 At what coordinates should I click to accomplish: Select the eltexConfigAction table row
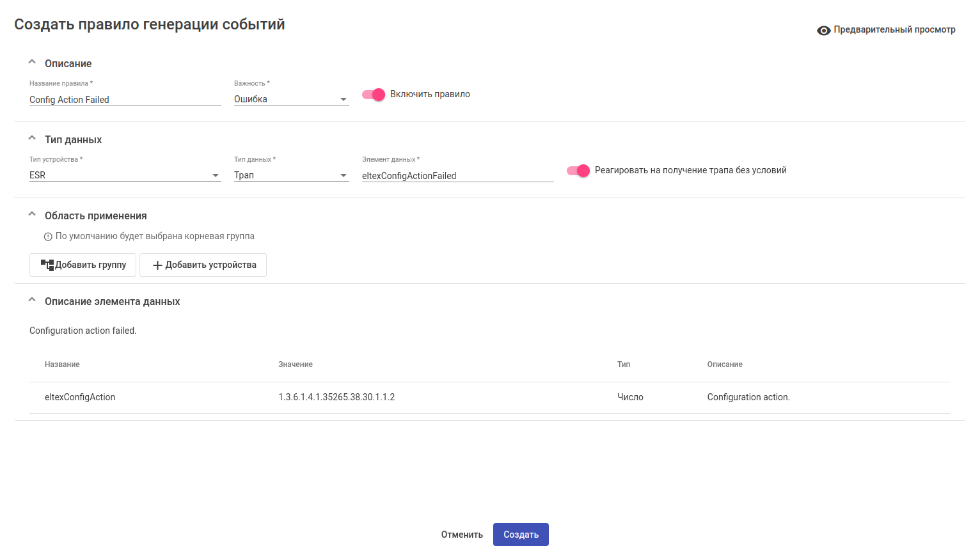(x=489, y=397)
